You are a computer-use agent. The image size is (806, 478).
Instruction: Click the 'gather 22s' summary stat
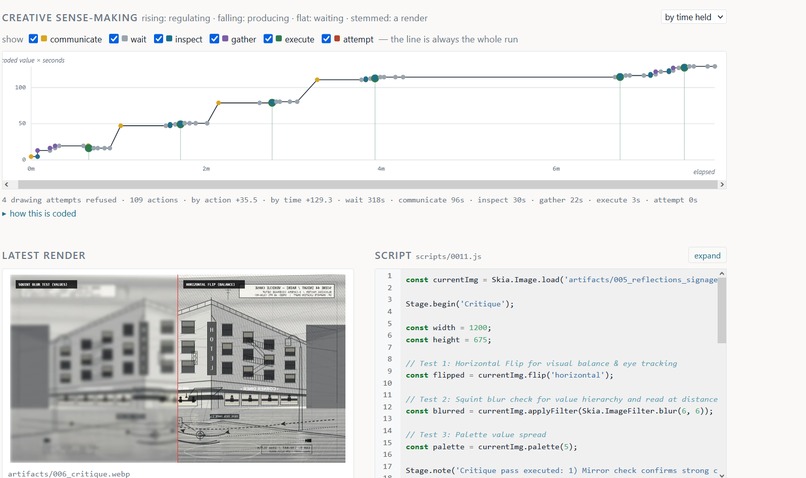[561, 200]
